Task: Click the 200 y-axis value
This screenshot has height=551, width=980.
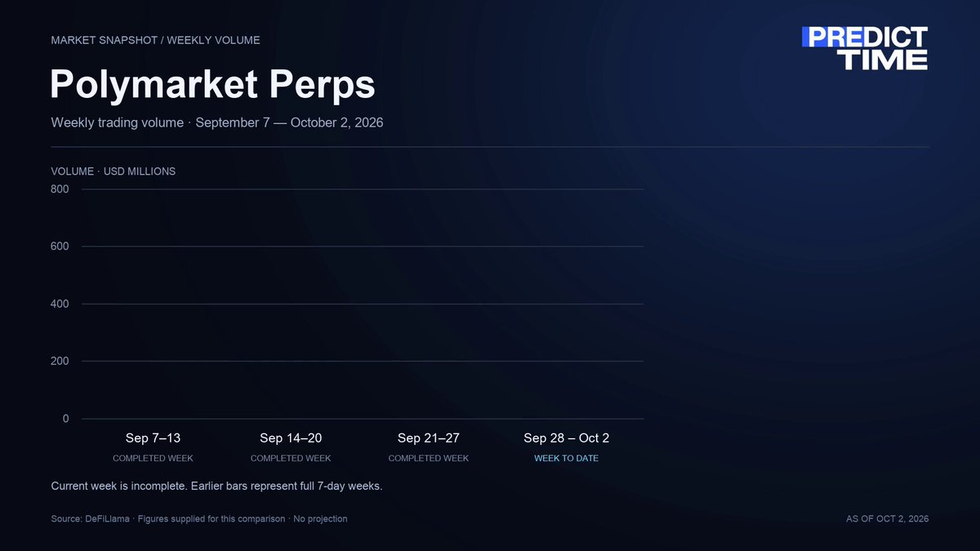Action: 60,361
